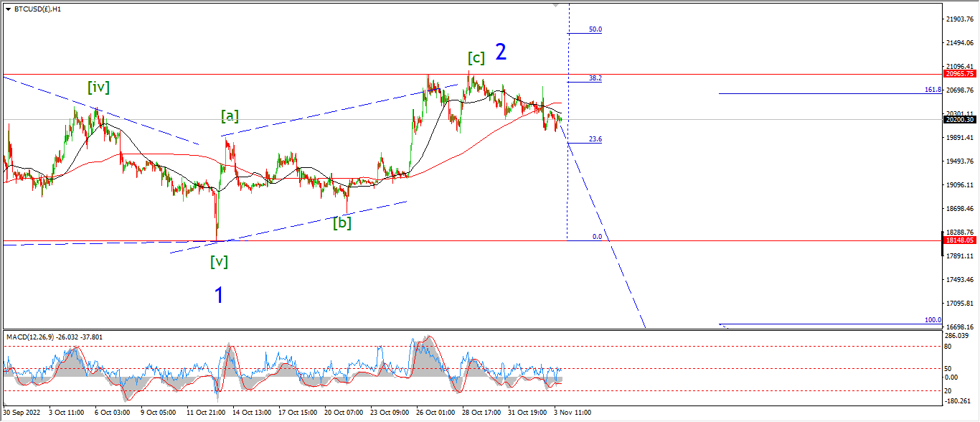Click the green [a] wave label

pyautogui.click(x=230, y=115)
